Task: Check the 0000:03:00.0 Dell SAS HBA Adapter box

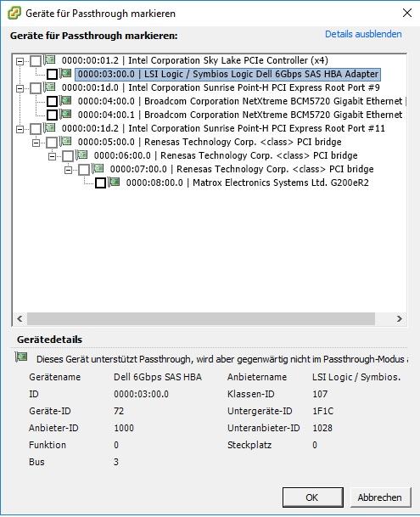Action: (x=52, y=74)
